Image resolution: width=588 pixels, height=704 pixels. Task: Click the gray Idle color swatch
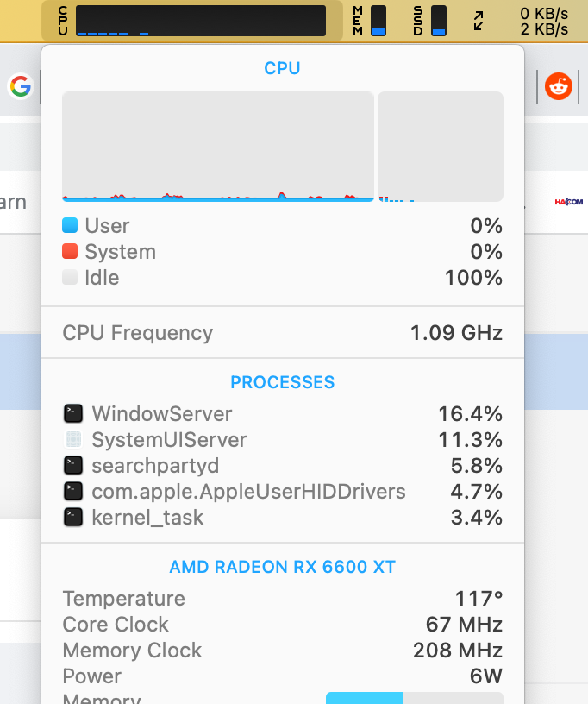tap(71, 278)
